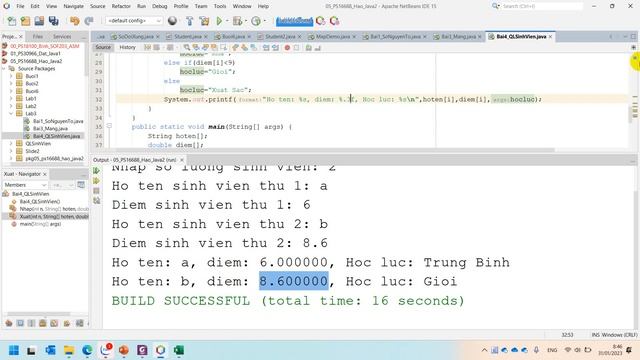Open PowerPoint from the taskbar

(x=124, y=350)
